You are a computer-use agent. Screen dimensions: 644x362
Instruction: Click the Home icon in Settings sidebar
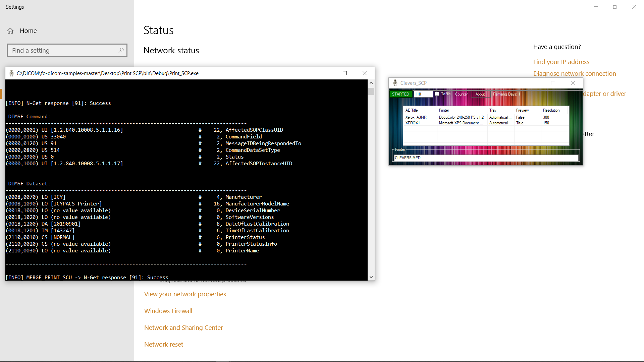coord(10,31)
